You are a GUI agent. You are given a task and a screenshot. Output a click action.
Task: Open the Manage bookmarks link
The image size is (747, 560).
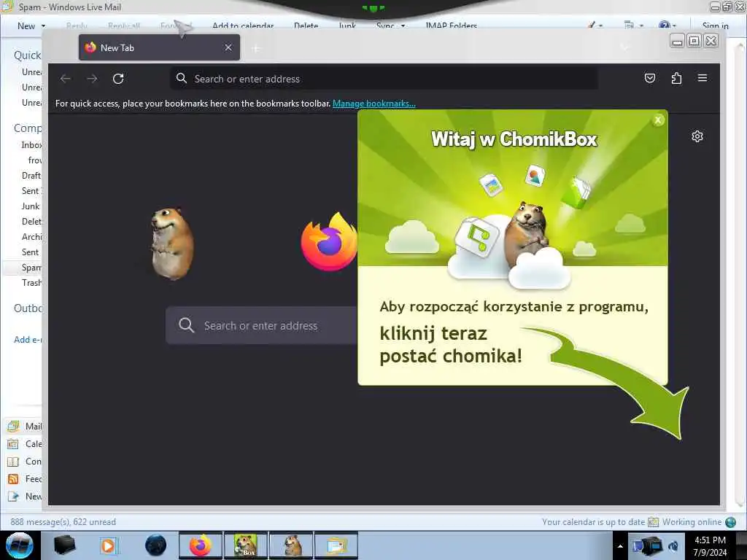(x=374, y=104)
